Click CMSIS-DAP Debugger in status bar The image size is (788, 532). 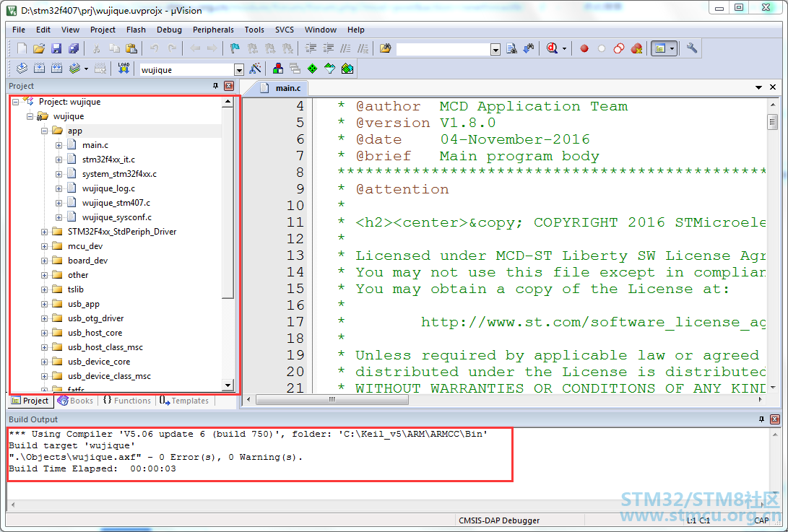click(499, 520)
